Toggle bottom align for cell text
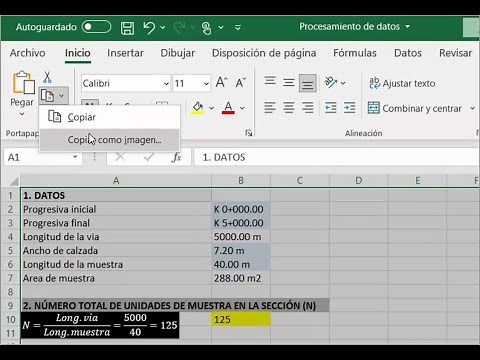The width and height of the screenshot is (480, 360). 307,83
